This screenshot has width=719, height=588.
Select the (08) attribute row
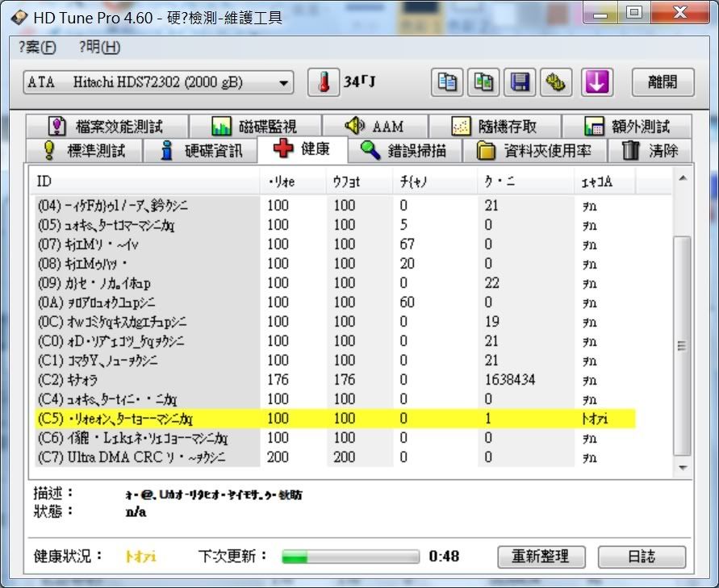(335, 264)
